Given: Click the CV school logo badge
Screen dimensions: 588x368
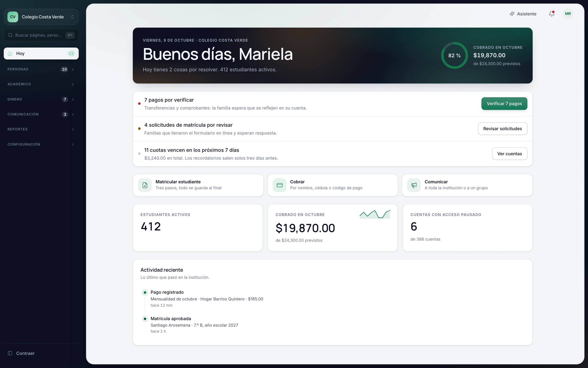Looking at the screenshot, I should [x=13, y=17].
